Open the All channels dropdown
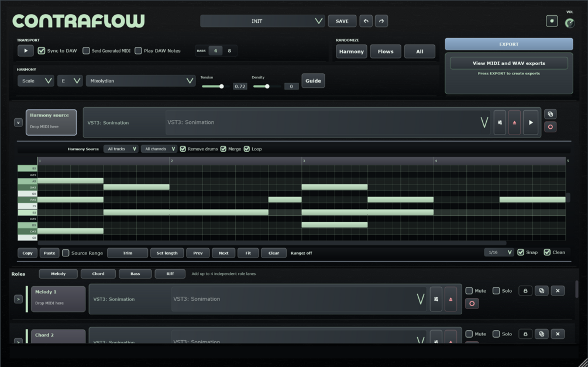Viewport: 588px width, 367px height. click(x=159, y=149)
